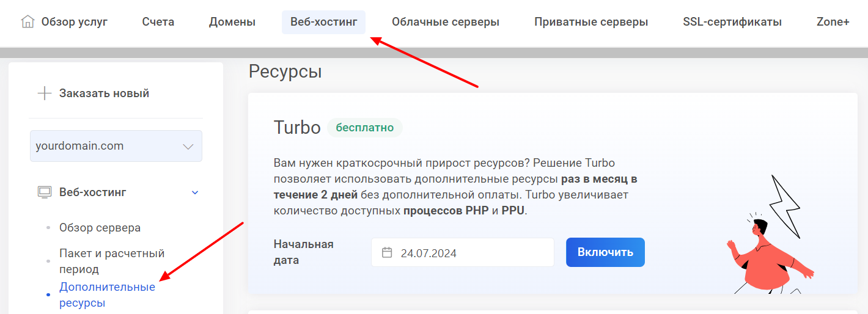
Task: Collapse the sidebar Веб-хостинг section chevron
Action: pyautogui.click(x=195, y=192)
